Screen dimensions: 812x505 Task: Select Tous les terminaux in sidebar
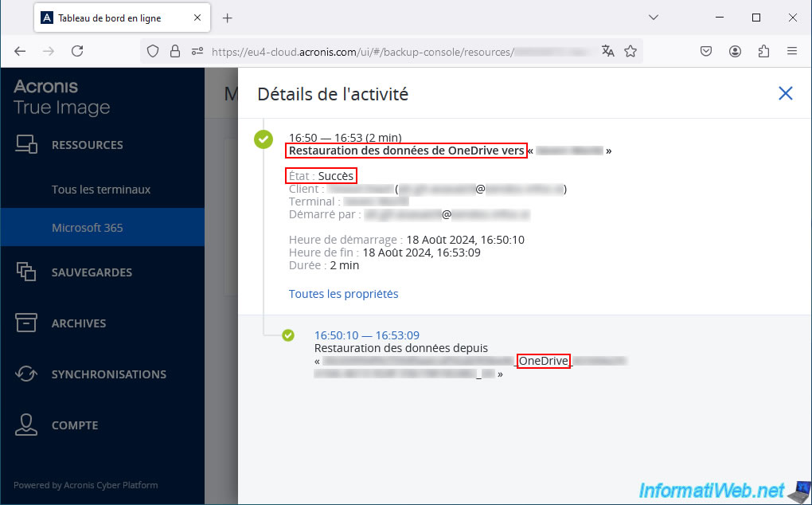102,189
